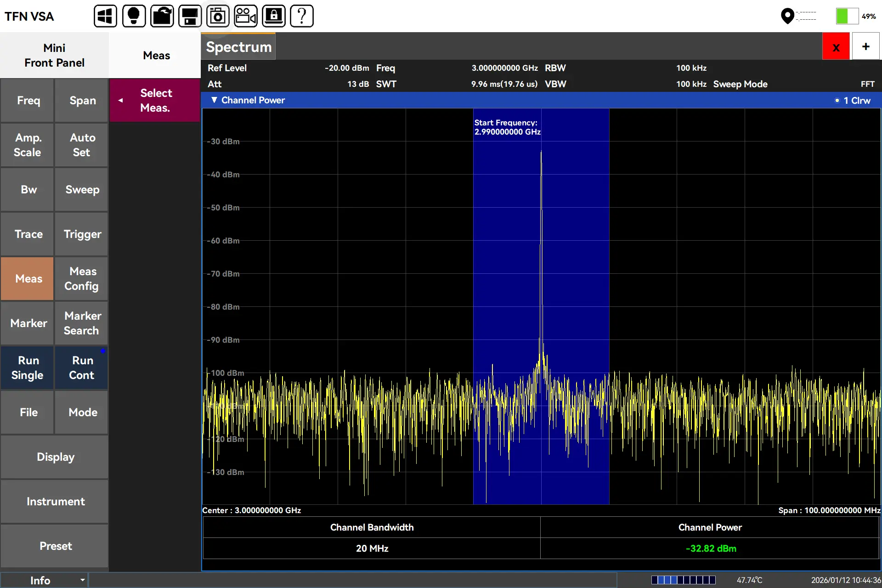Open the Trigger settings button

[x=82, y=234]
